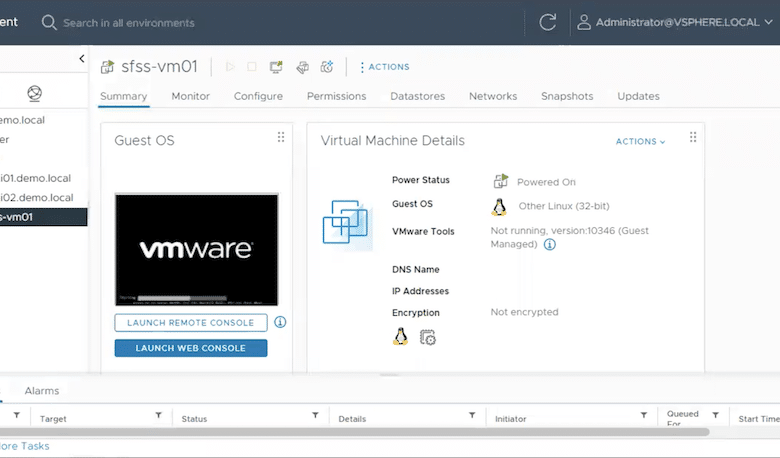This screenshot has width=780, height=458.
Task: Click the Virtual Machine Details drag handle
Action: 693,137
